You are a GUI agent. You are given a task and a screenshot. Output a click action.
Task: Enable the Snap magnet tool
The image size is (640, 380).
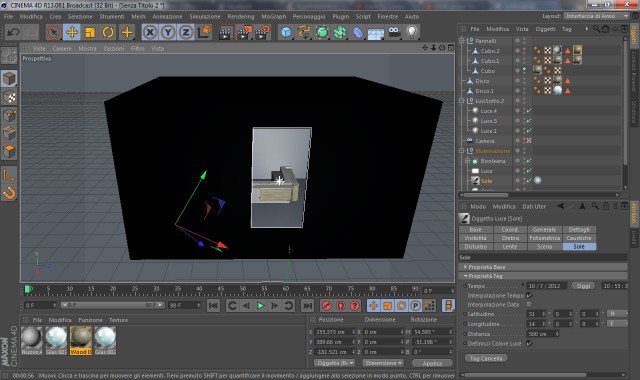(x=9, y=193)
